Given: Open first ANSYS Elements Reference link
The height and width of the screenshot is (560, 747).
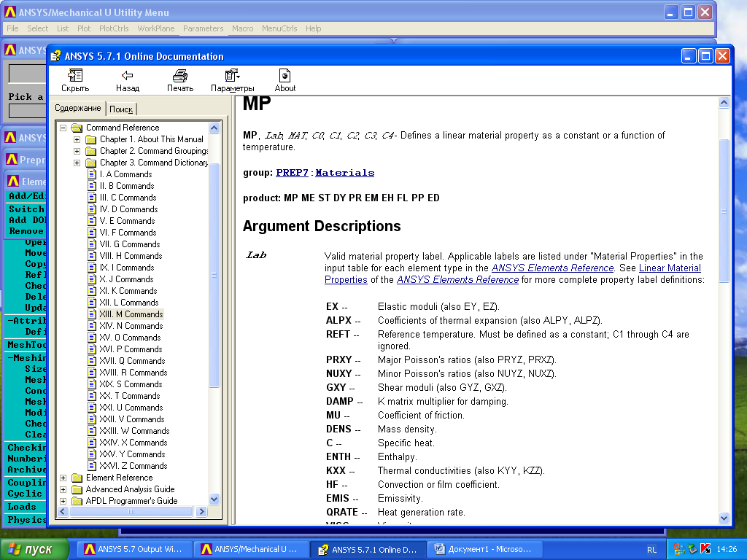Looking at the screenshot, I should point(553,268).
